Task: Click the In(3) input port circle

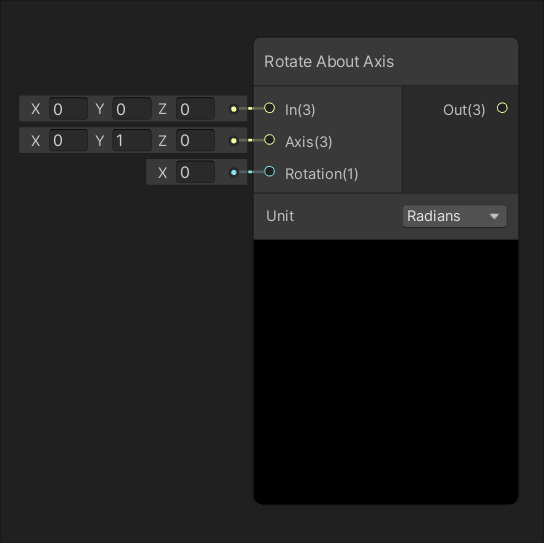Action: 269,108
